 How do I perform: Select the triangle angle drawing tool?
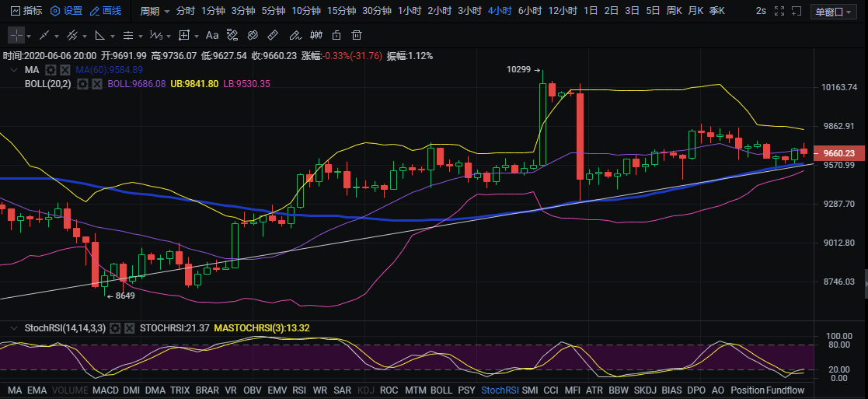click(x=100, y=36)
